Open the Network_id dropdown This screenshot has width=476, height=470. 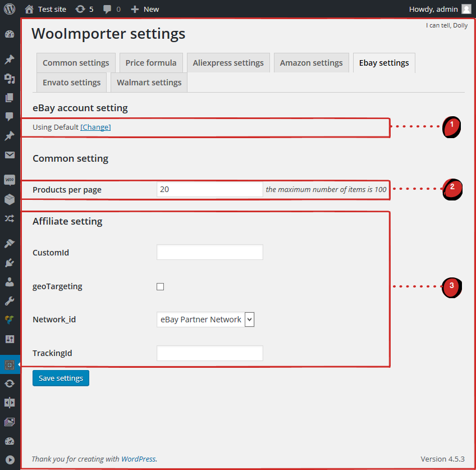coord(205,320)
